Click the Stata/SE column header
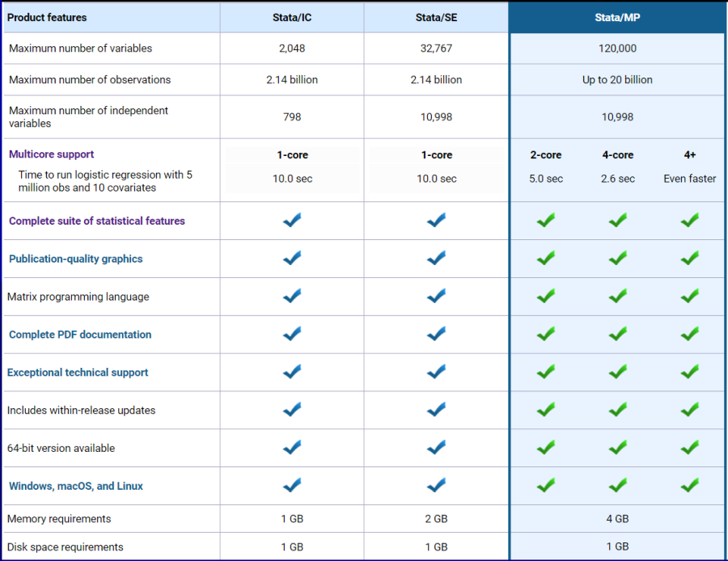728x561 pixels. (437, 18)
